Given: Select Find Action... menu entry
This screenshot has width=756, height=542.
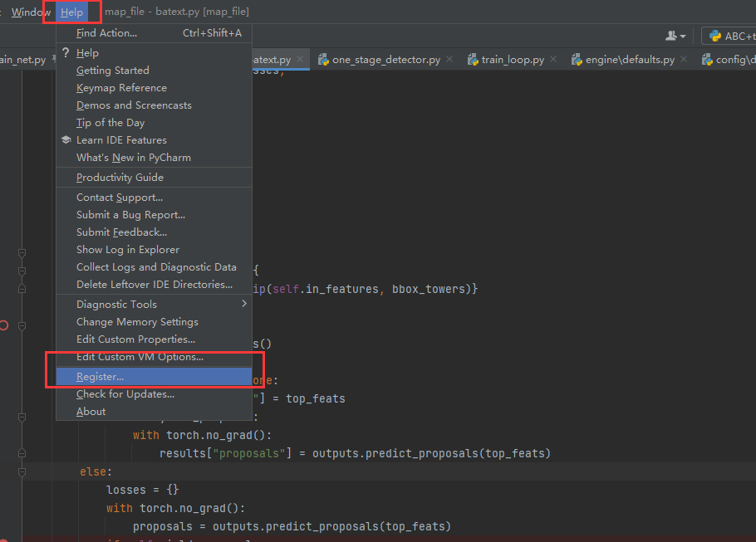Looking at the screenshot, I should pos(155,32).
